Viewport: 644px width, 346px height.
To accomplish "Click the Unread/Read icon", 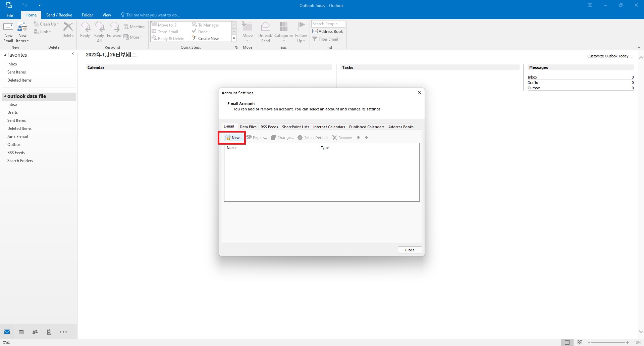I will click(x=265, y=32).
